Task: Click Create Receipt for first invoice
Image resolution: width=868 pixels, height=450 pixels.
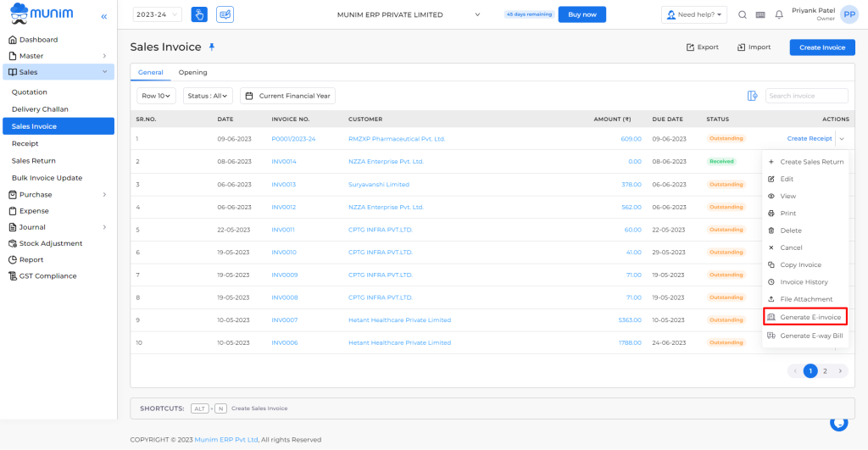Action: click(x=810, y=139)
